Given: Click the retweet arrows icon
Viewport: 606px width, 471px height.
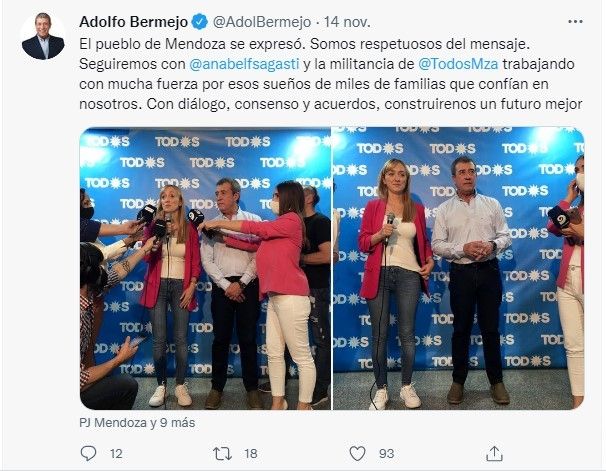Looking at the screenshot, I should [x=223, y=453].
